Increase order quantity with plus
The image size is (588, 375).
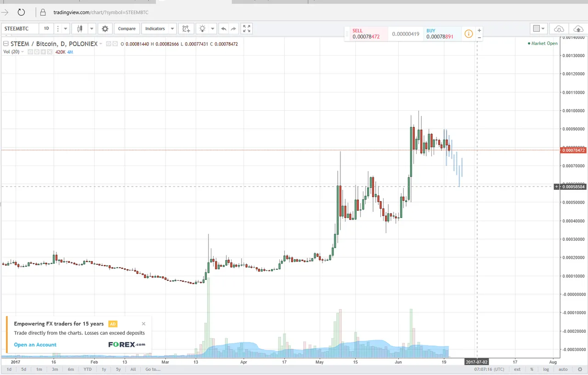pyautogui.click(x=480, y=30)
